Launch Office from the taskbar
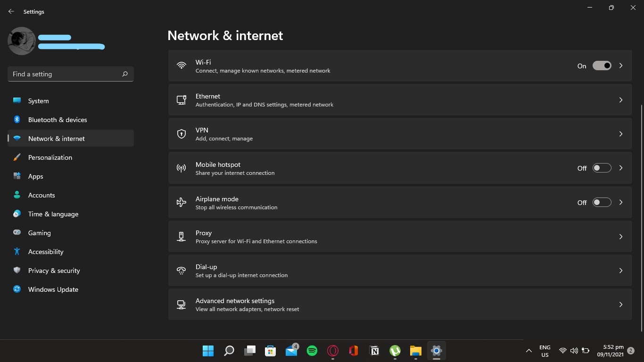 (x=354, y=351)
